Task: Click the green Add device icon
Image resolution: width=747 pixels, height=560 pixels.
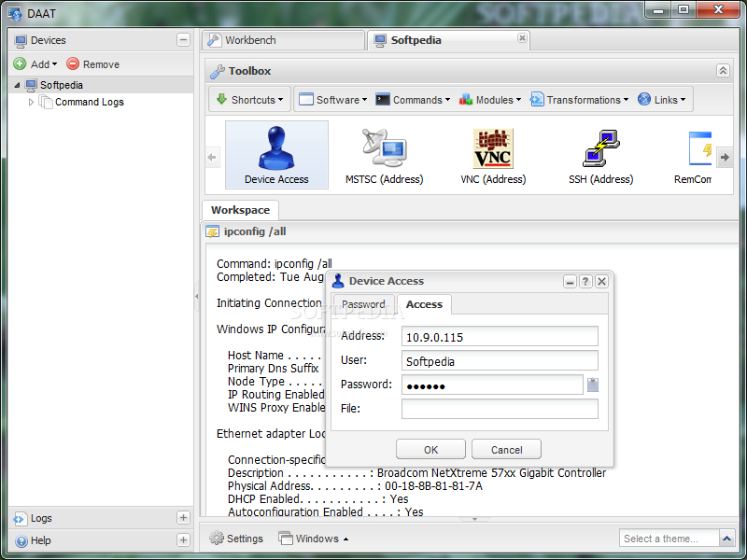Action: coord(20,63)
